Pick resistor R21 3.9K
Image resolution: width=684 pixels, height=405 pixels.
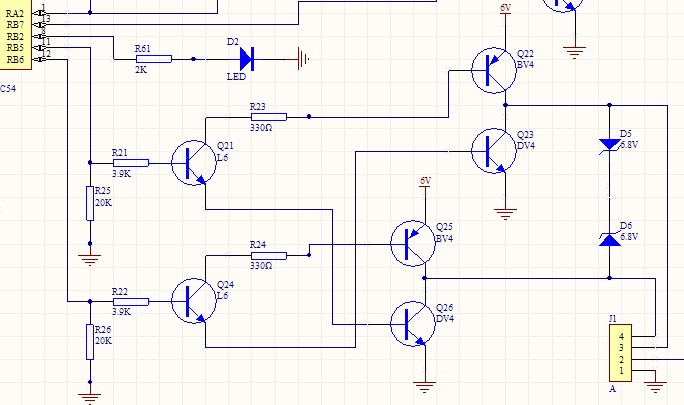click(131, 163)
